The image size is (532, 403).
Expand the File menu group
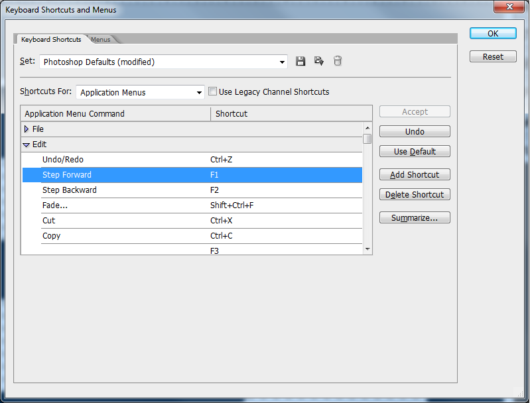point(27,129)
